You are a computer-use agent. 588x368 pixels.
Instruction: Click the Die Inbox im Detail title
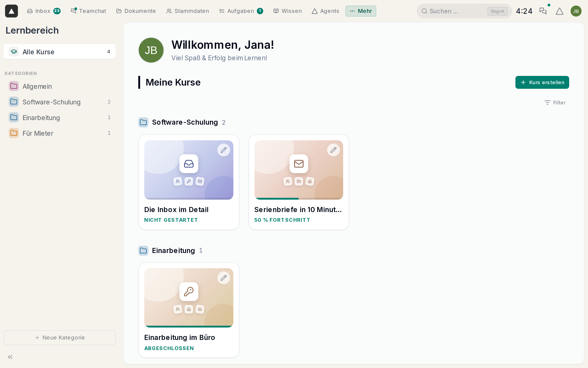176,210
